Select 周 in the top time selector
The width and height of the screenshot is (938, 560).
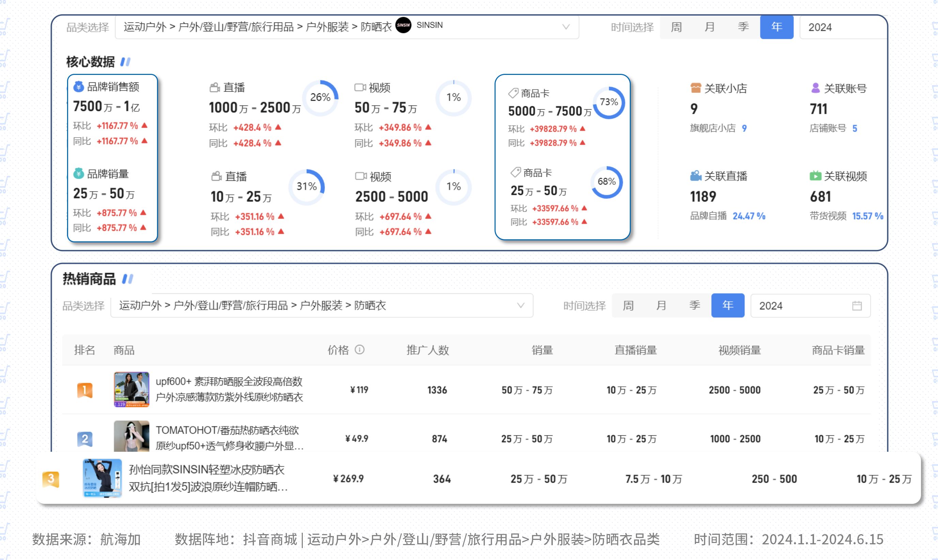click(676, 27)
